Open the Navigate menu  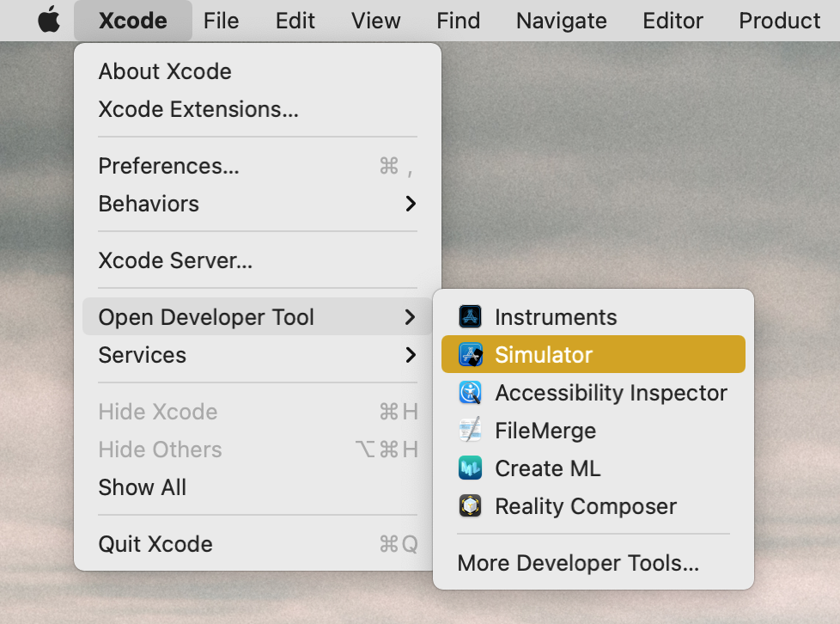[x=562, y=21]
